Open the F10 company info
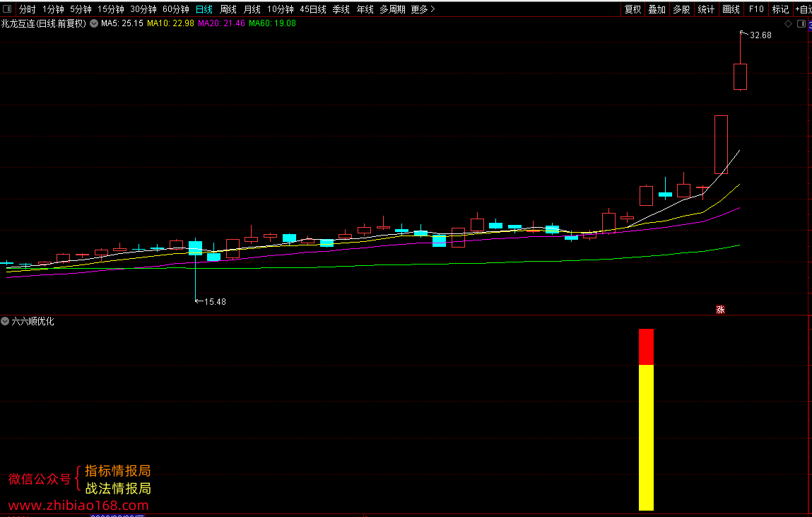Image resolution: width=812 pixels, height=517 pixels. (x=756, y=9)
